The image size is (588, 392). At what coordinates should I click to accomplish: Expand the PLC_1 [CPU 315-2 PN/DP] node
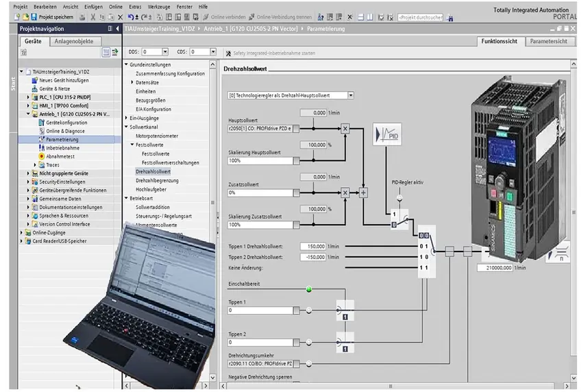(28, 97)
